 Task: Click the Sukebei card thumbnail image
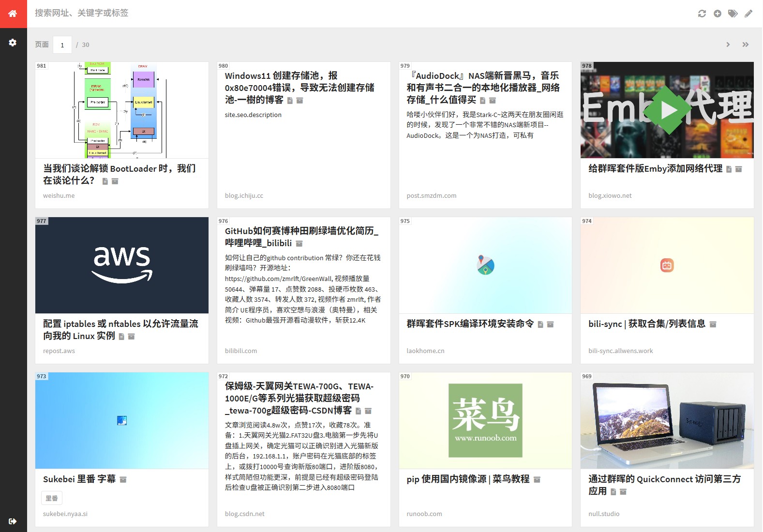pos(122,420)
